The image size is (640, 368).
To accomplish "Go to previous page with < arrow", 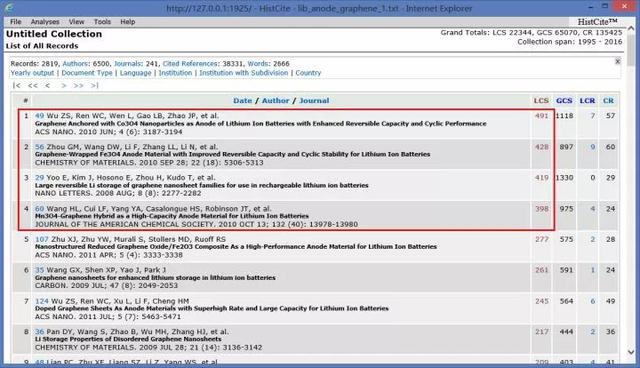I will [x=48, y=85].
